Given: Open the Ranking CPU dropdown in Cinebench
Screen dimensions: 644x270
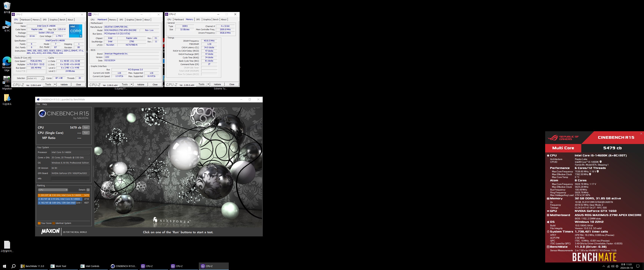Looking at the screenshot, I should [x=53, y=190].
